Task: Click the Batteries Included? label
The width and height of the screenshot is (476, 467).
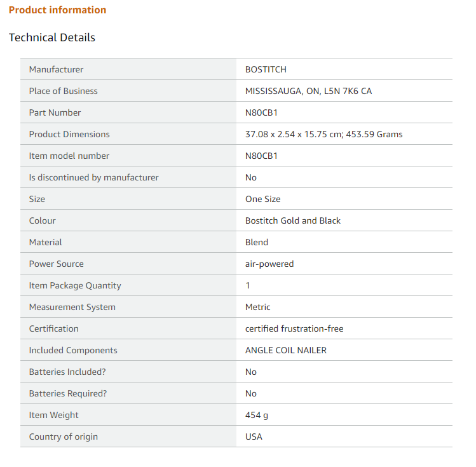Action: pos(67,372)
